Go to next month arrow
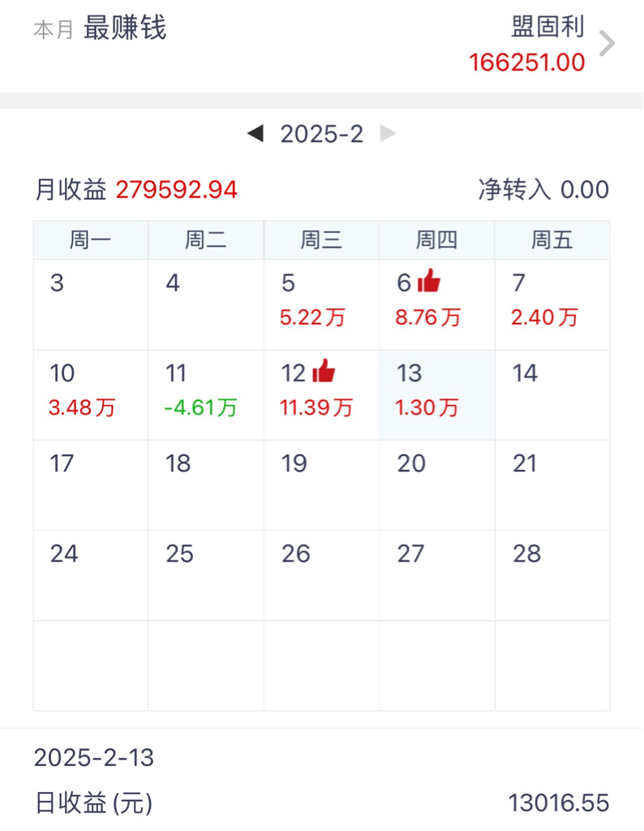 pos(389,134)
